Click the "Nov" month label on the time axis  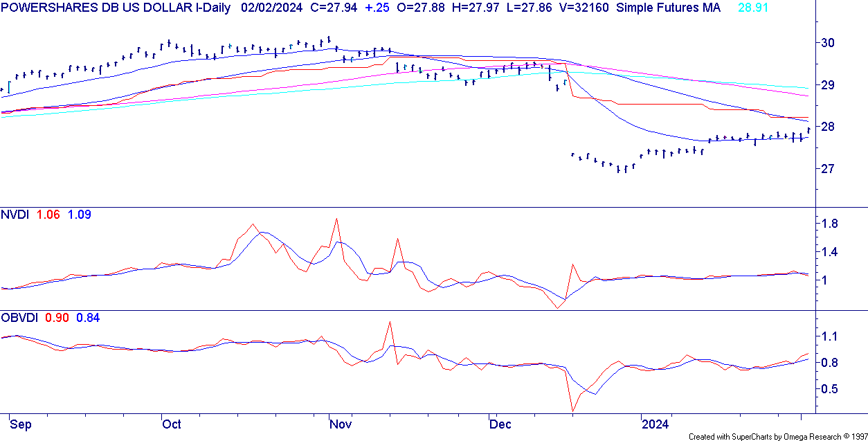coord(340,423)
